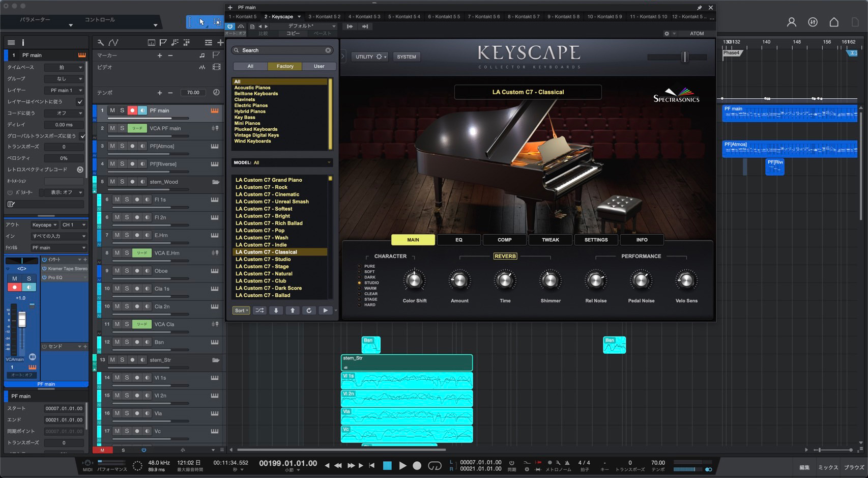The height and width of the screenshot is (478, 868).
Task: Switch to 3 - Kontakt 5 2 tab
Action: (324, 17)
